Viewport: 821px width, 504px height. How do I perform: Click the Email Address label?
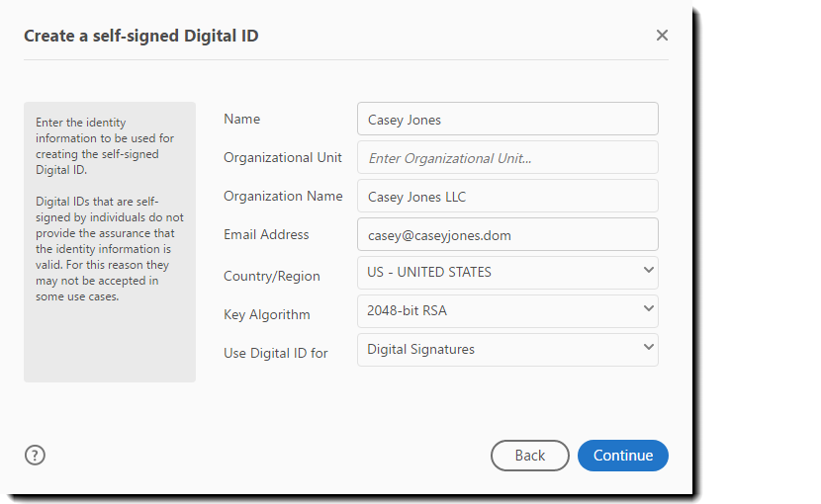pyautogui.click(x=266, y=234)
